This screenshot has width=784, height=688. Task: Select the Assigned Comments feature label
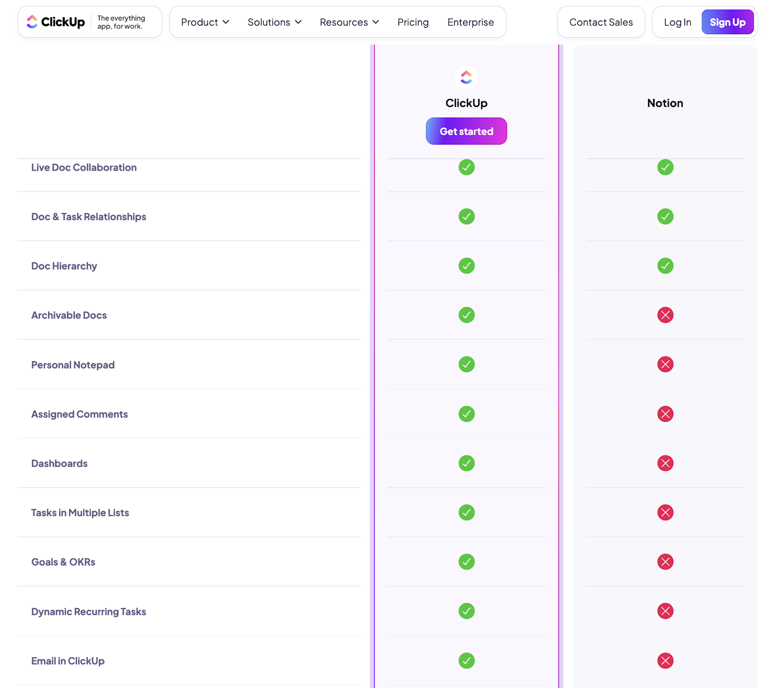pyautogui.click(x=79, y=414)
